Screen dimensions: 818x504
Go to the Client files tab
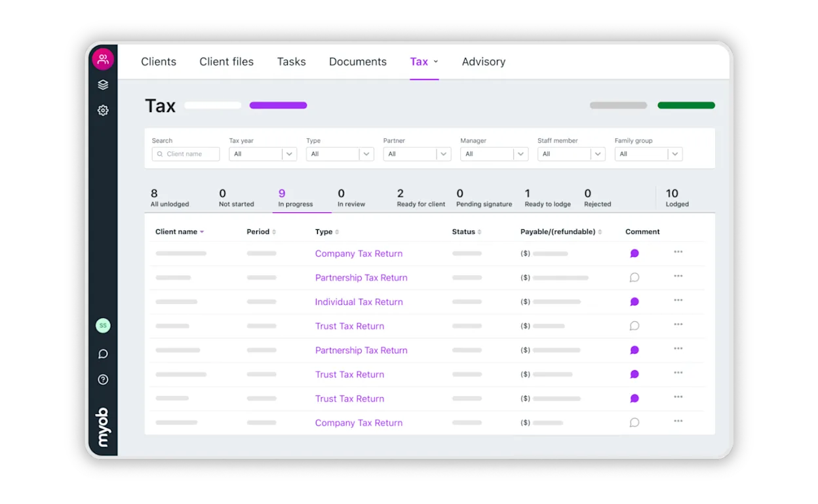227,62
